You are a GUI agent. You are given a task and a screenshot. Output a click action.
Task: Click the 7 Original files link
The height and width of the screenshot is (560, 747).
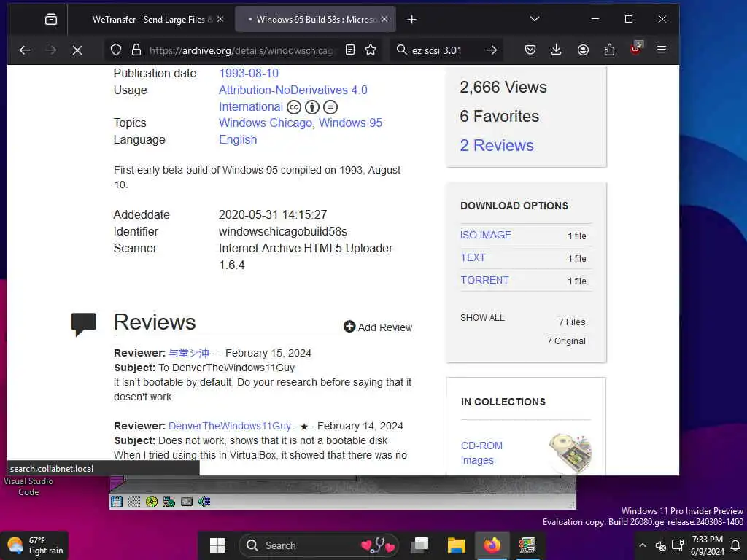pos(566,341)
